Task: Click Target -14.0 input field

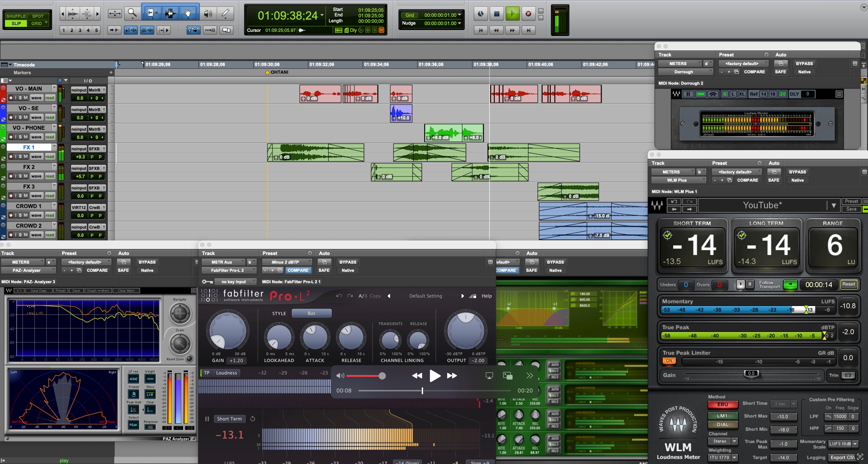Action: click(784, 457)
